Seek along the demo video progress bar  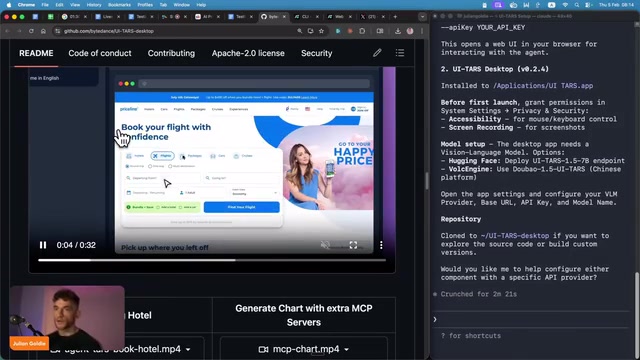(x=212, y=260)
